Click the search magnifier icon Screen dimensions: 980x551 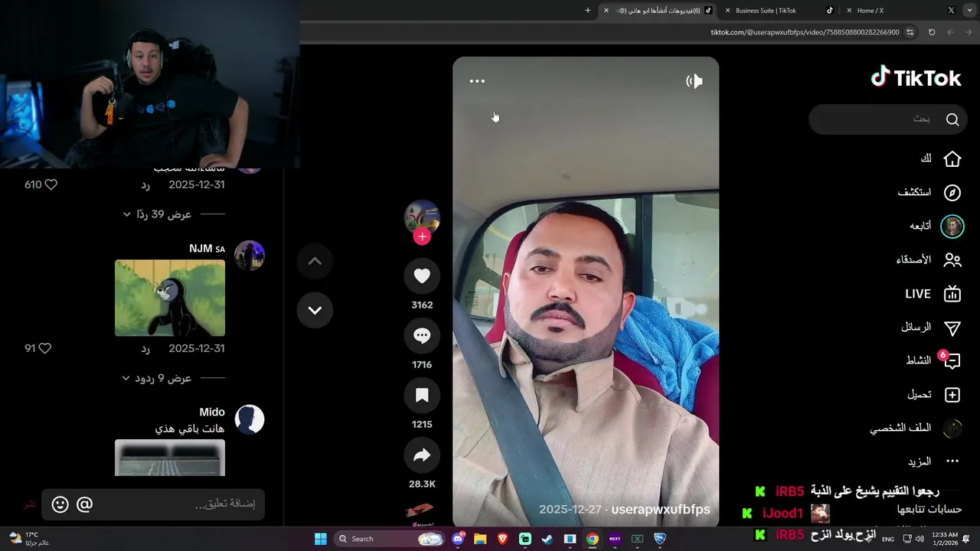coord(952,119)
